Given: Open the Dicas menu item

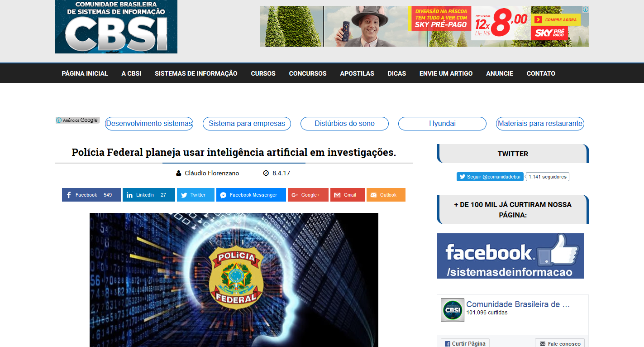Looking at the screenshot, I should tap(397, 73).
